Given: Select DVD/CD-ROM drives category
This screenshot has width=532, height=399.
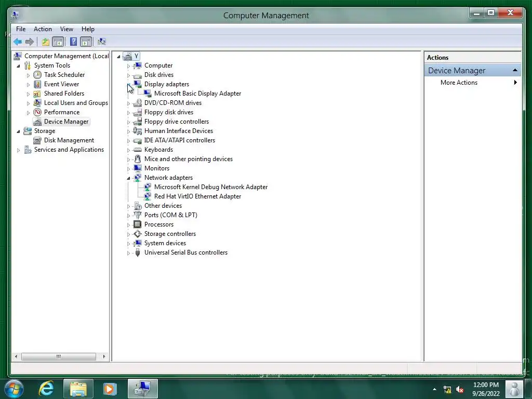Looking at the screenshot, I should (x=172, y=103).
